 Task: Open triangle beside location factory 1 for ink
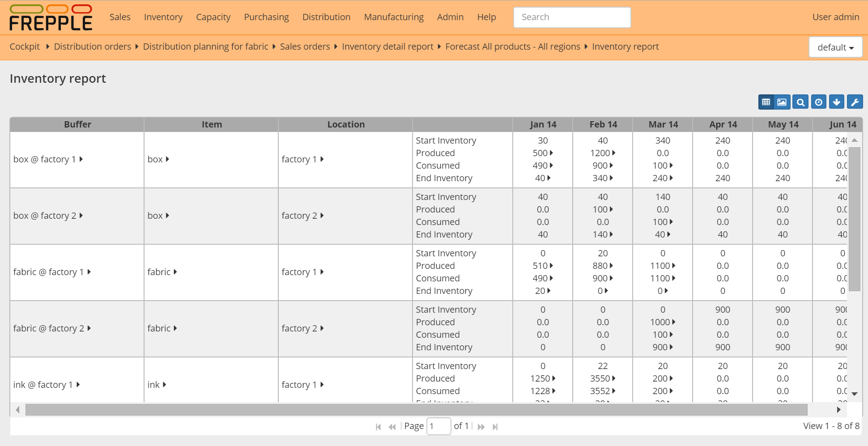pos(322,385)
